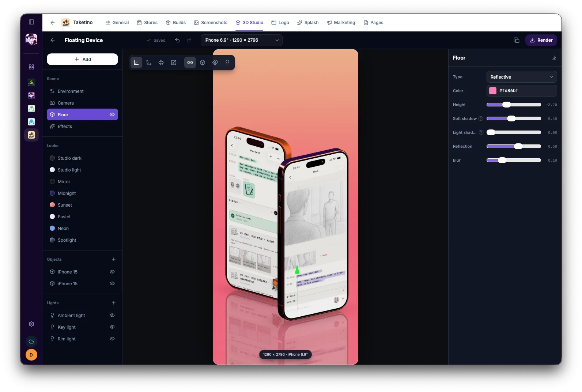Select the move transform tool
The height and width of the screenshot is (392, 582).
pos(149,63)
